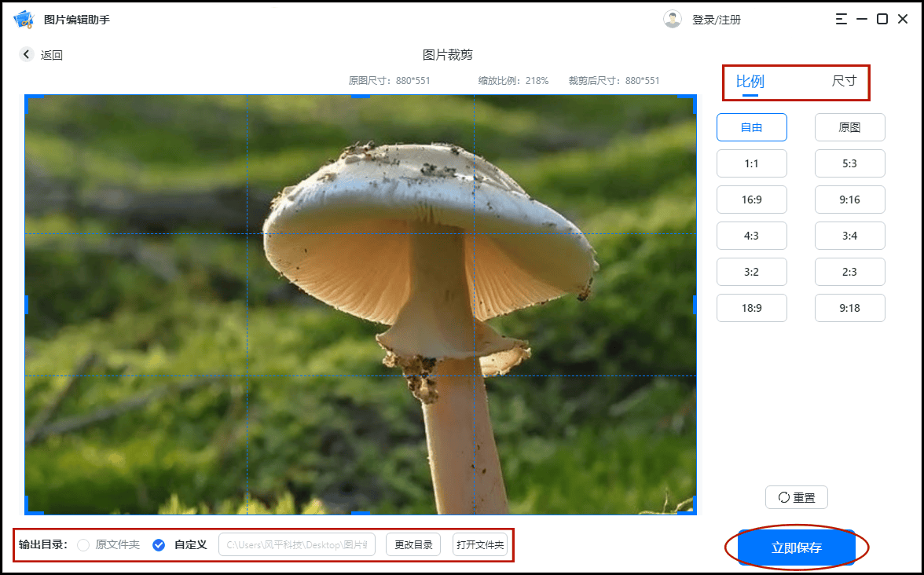924x575 pixels.
Task: Choose the 16:9 aspect ratio
Action: [751, 200]
